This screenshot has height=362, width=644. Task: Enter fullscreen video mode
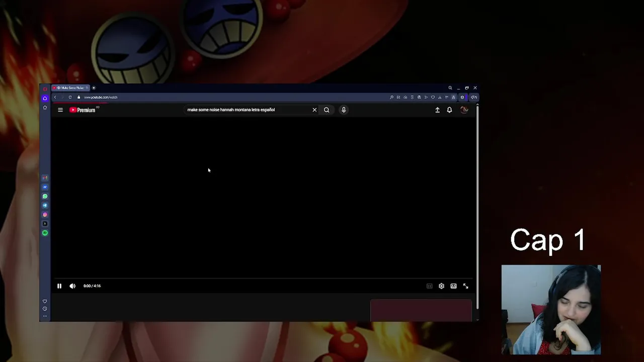point(465,286)
